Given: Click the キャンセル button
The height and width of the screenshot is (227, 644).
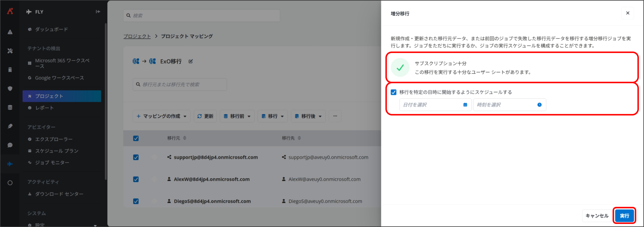Looking at the screenshot, I should pyautogui.click(x=597, y=216).
